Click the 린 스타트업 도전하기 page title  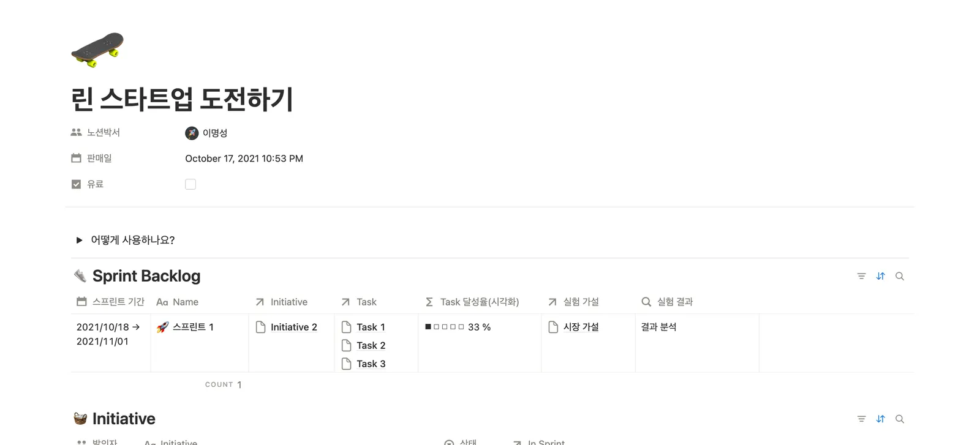point(182,99)
